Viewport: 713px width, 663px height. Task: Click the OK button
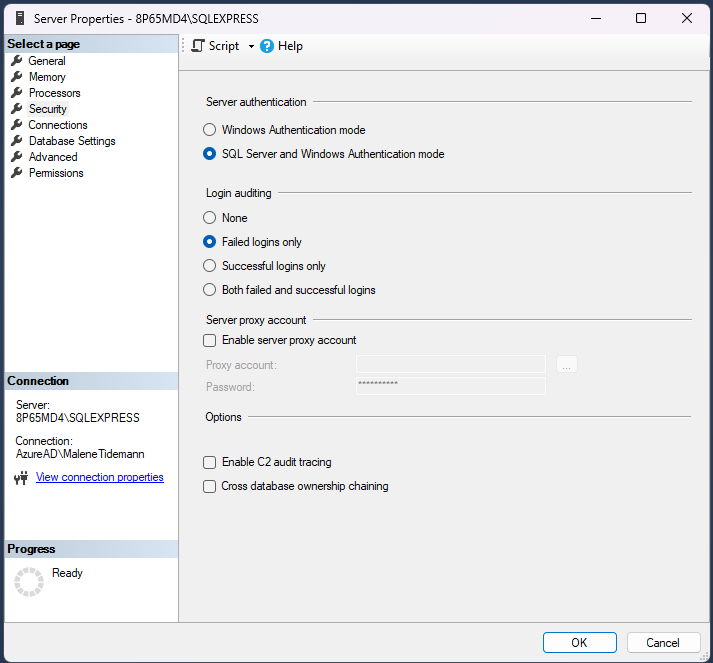click(x=579, y=643)
